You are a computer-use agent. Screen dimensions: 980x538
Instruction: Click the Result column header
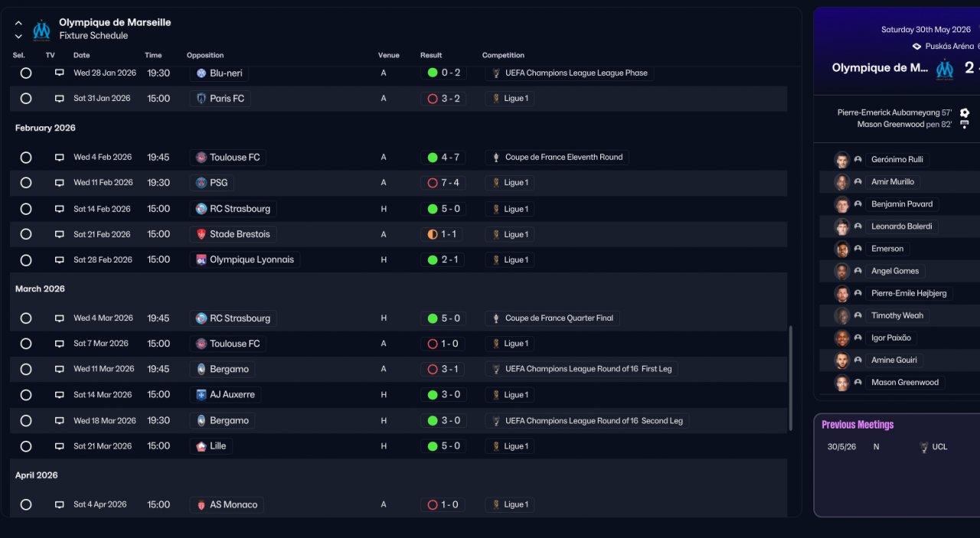tap(431, 55)
